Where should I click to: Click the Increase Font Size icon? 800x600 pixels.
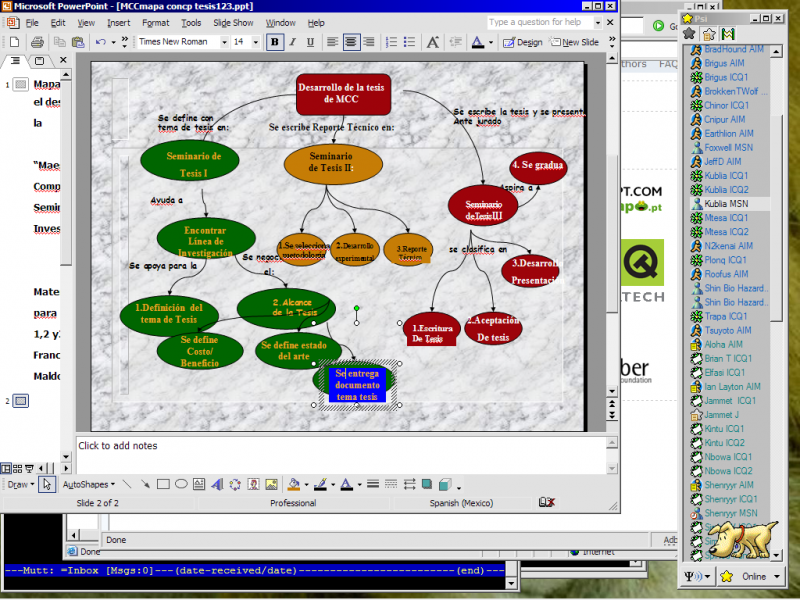coord(432,42)
